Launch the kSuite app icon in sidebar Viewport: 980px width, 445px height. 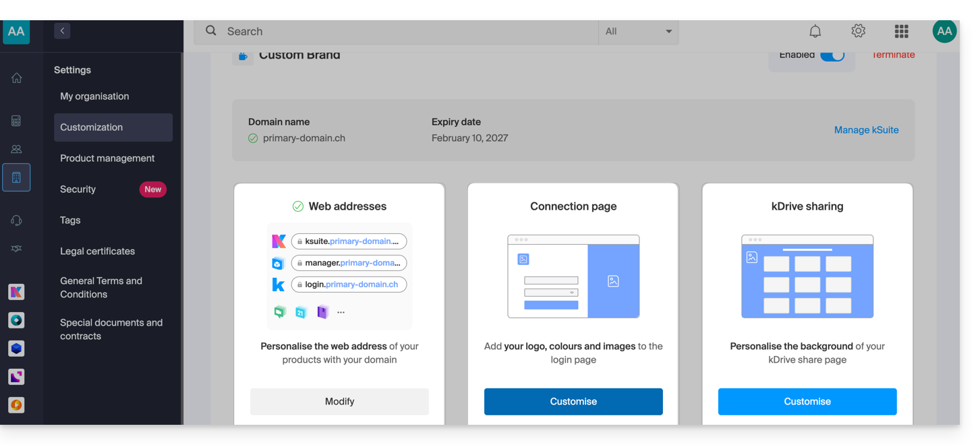click(16, 292)
